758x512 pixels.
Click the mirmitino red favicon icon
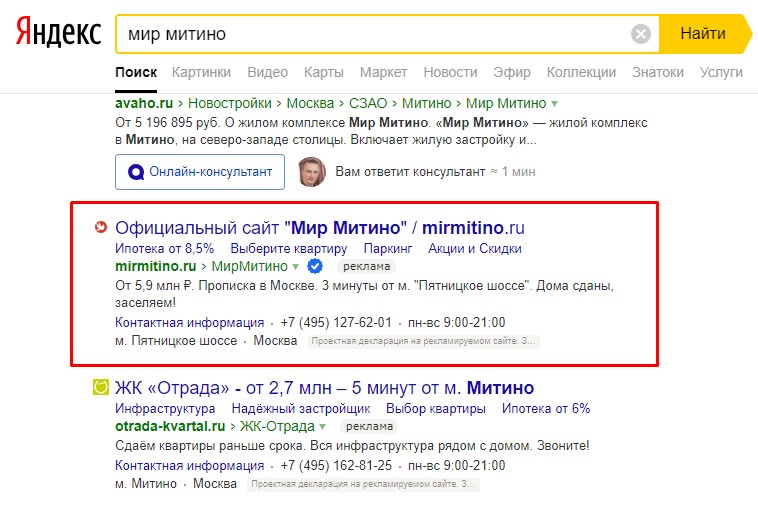point(99,227)
